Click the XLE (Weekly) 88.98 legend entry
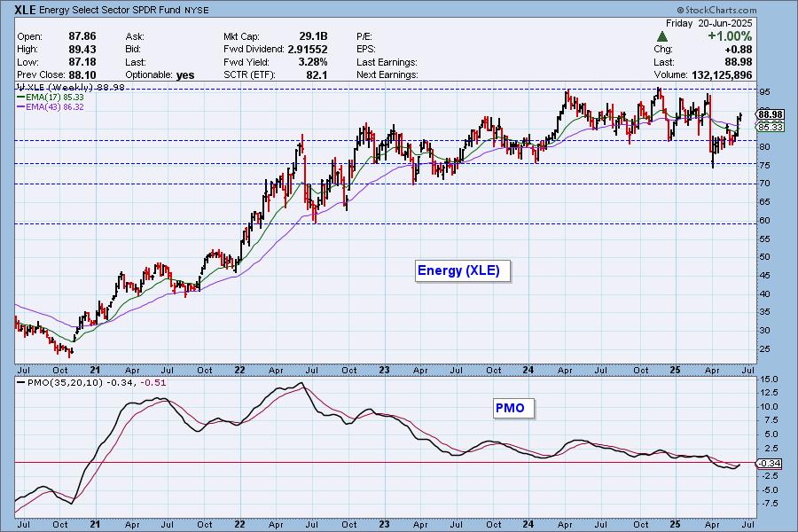This screenshot has height=532, width=798. (x=71, y=87)
